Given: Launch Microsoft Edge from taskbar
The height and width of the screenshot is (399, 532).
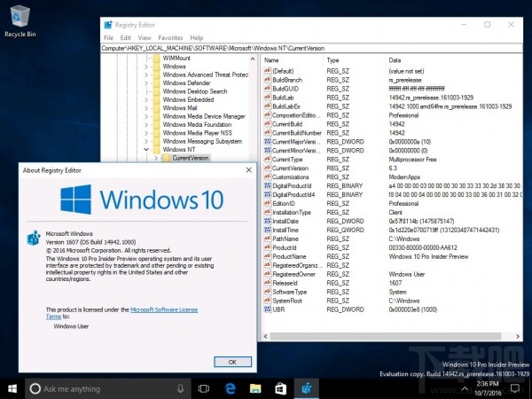Looking at the screenshot, I should coord(230,388).
